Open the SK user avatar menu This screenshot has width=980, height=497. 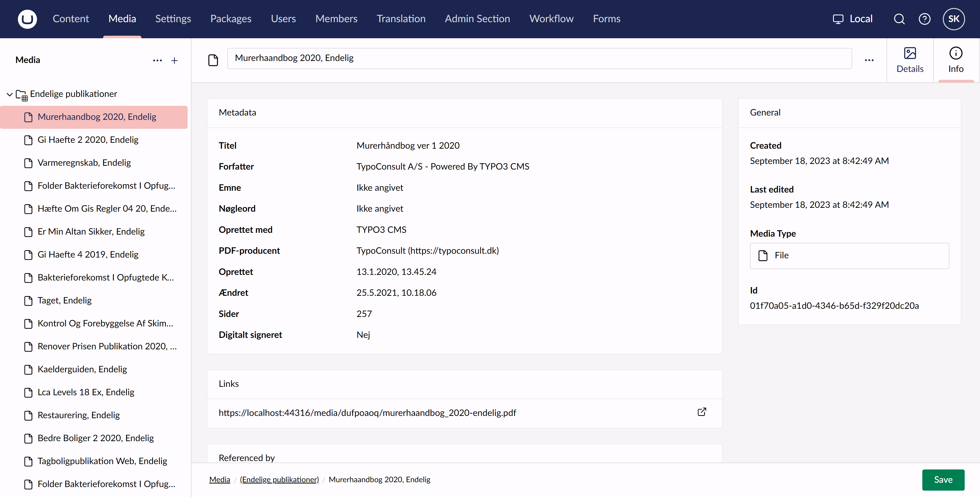[953, 19]
